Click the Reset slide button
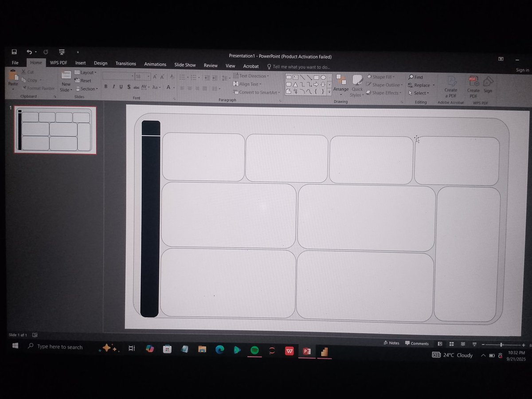 (83, 81)
